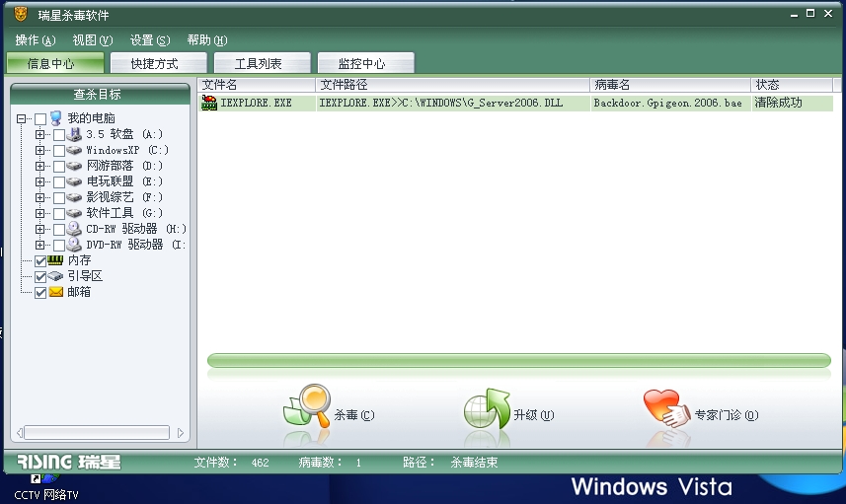Click the mailbox envelope icon
Viewport: 846px width, 504px height.
pos(56,292)
